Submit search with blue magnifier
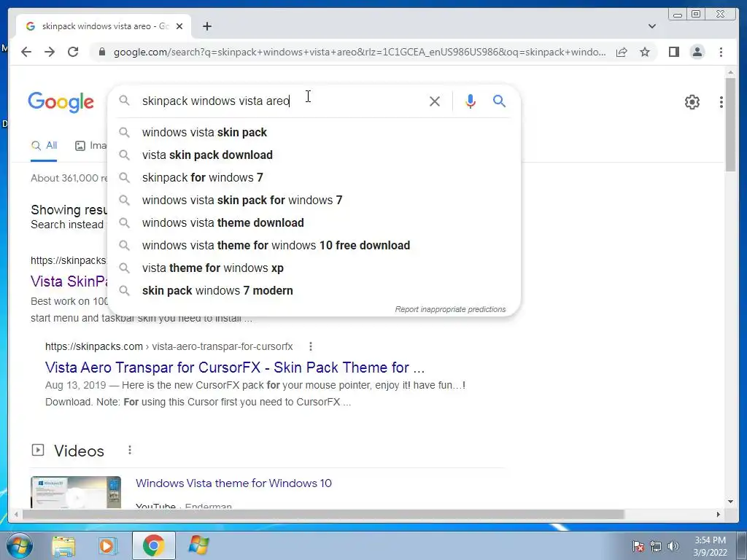This screenshot has width=747, height=560. [499, 101]
